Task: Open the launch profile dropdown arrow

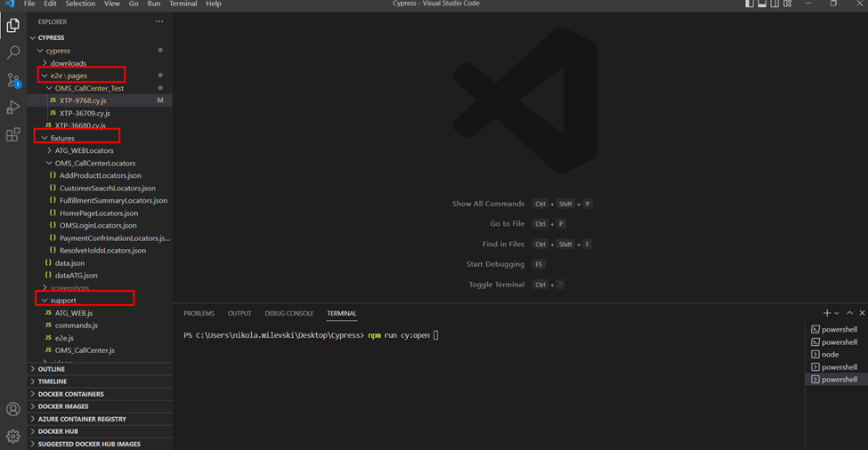Action: coord(837,313)
